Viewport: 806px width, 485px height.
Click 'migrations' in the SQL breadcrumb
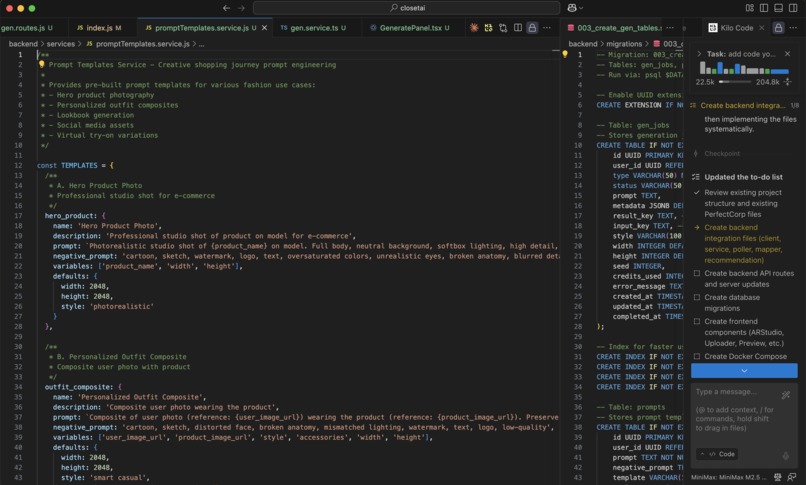pos(624,44)
